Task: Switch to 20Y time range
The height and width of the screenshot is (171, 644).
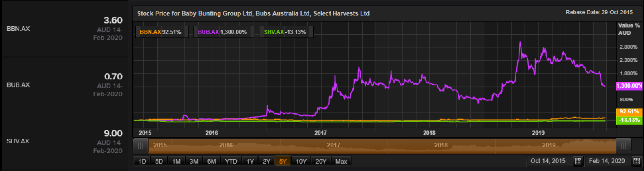Action: (x=321, y=161)
